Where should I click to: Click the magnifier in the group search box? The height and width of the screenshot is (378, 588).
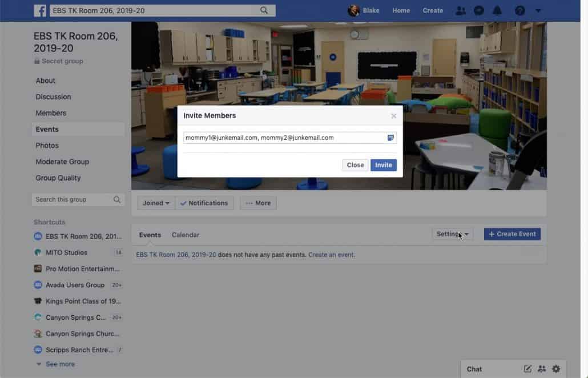coord(118,199)
